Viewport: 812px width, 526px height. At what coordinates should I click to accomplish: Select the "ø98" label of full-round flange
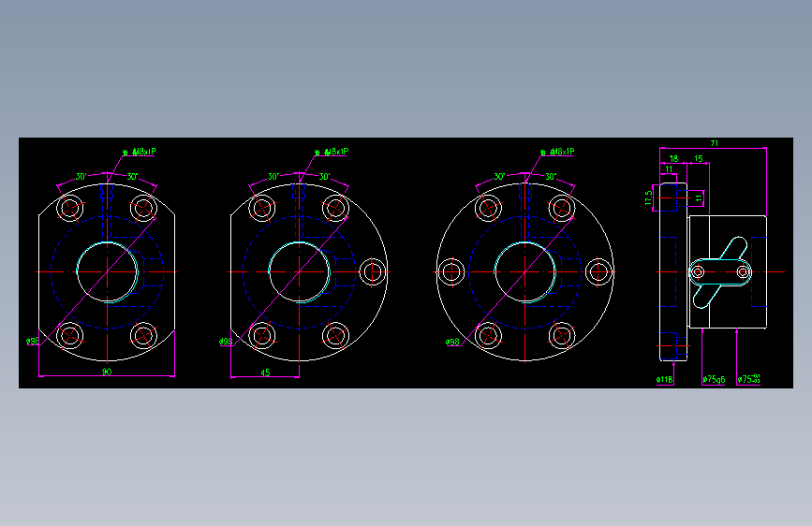pyautogui.click(x=452, y=342)
